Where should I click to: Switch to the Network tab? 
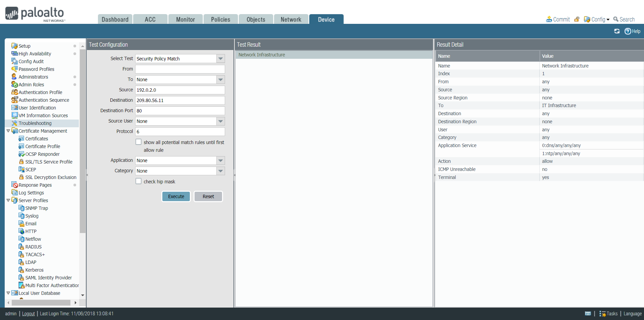pyautogui.click(x=291, y=19)
